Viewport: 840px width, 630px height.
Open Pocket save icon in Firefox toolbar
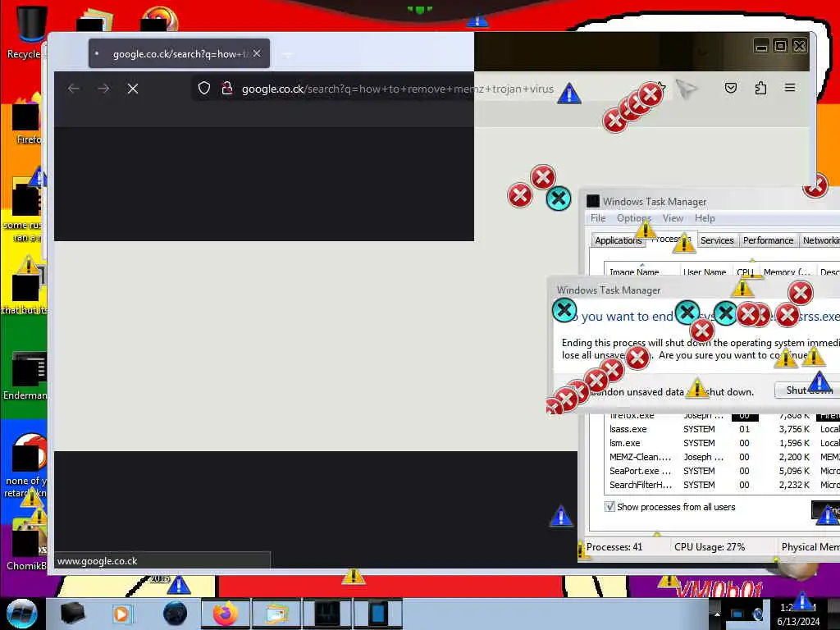point(731,88)
